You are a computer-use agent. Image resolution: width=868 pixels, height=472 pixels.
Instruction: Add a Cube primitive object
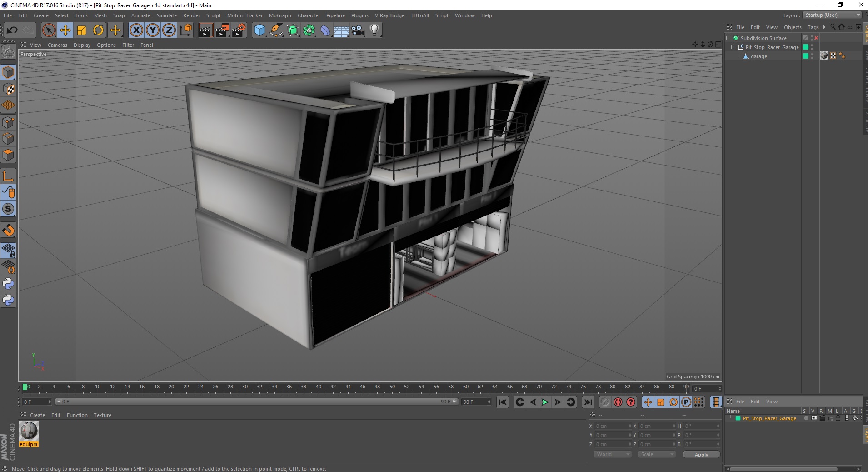tap(259, 30)
